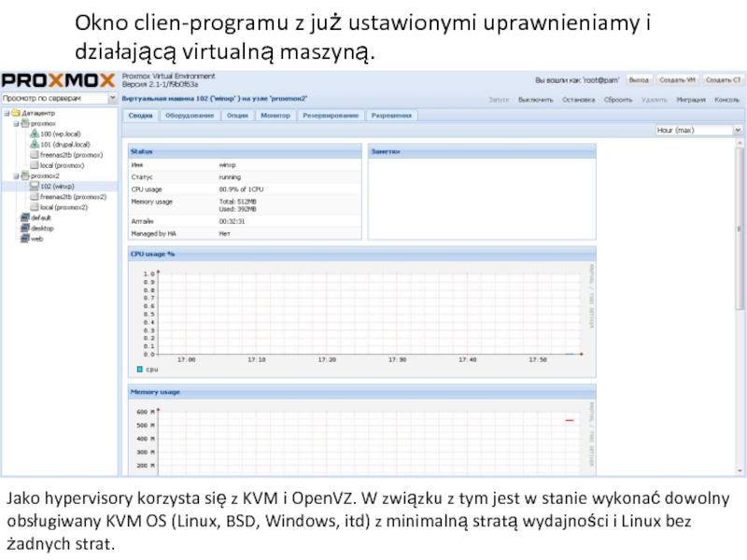747x560 pixels.
Task: Click the proxmox node server icon
Action: (25, 123)
